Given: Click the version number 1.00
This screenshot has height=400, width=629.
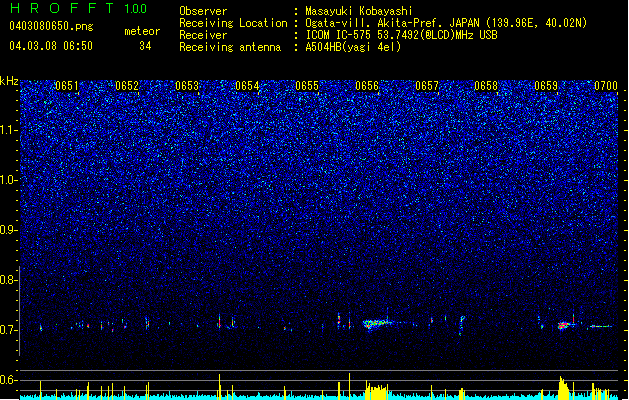Looking at the screenshot, I should (x=135, y=8).
